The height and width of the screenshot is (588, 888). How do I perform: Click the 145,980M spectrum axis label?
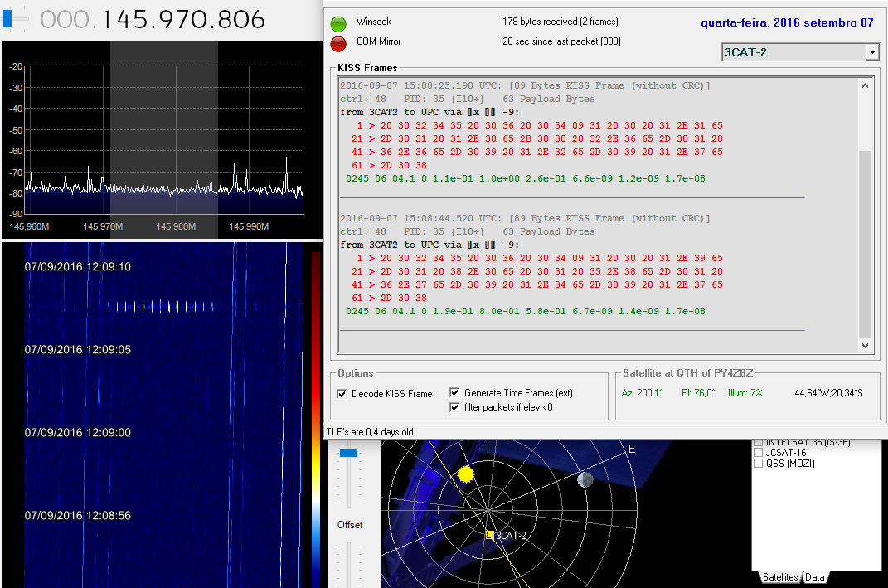pyautogui.click(x=176, y=226)
